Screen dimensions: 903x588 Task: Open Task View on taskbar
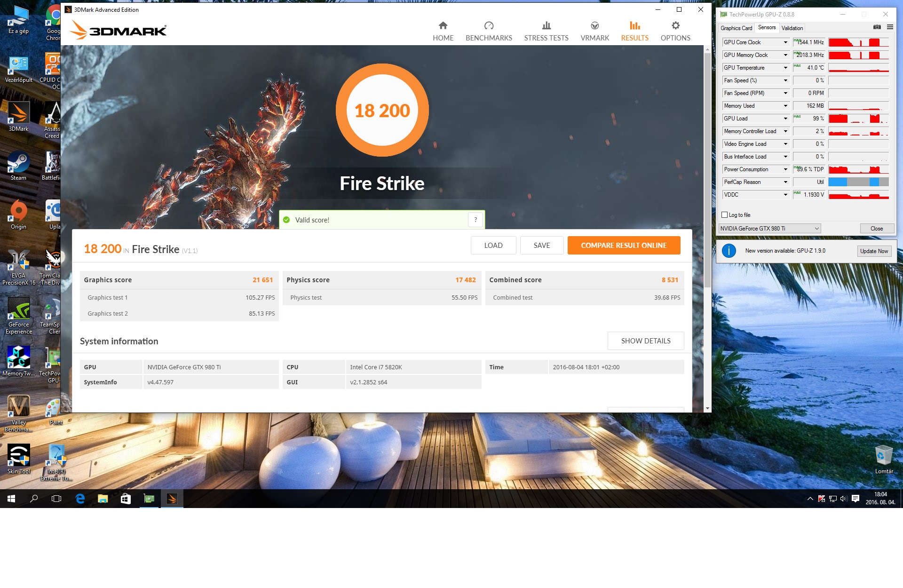point(56,499)
